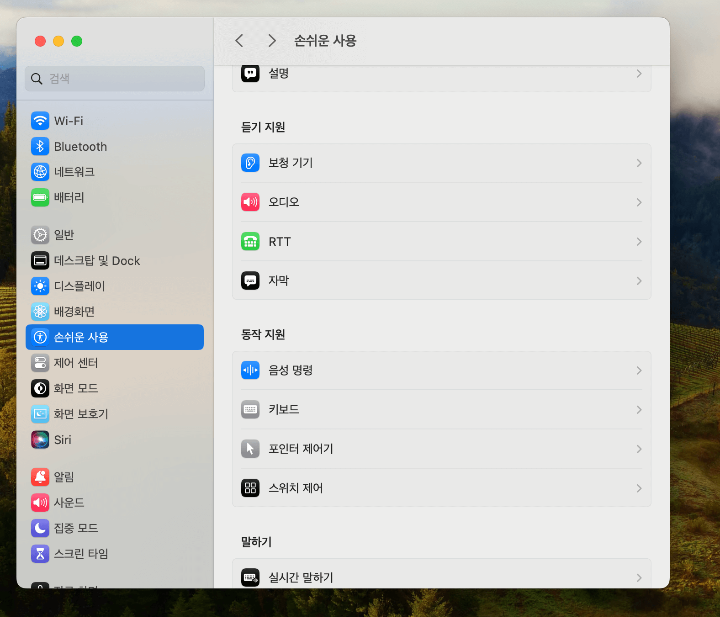Click the 검색 search field
Screen dimensions: 720x617
pyautogui.click(x=115, y=79)
